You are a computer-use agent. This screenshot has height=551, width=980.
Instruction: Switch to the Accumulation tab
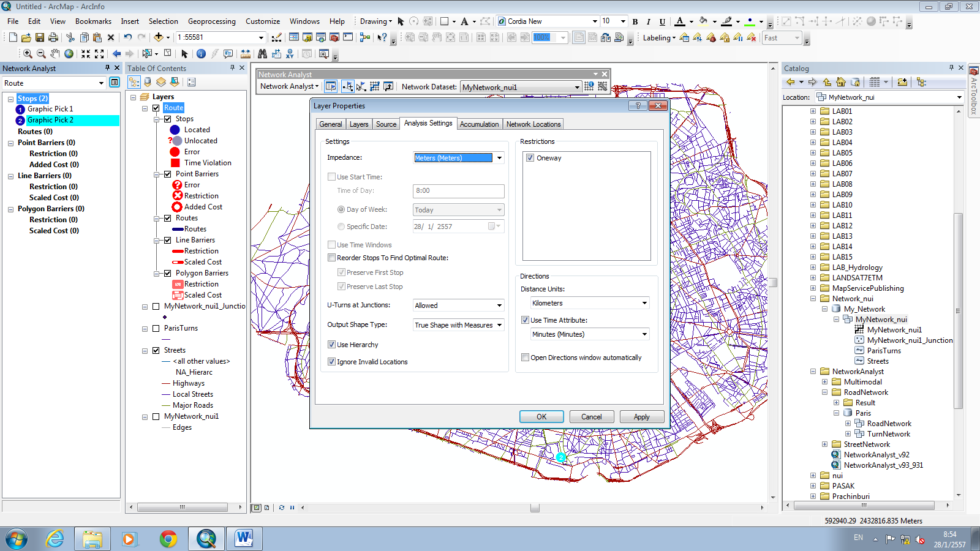point(479,124)
